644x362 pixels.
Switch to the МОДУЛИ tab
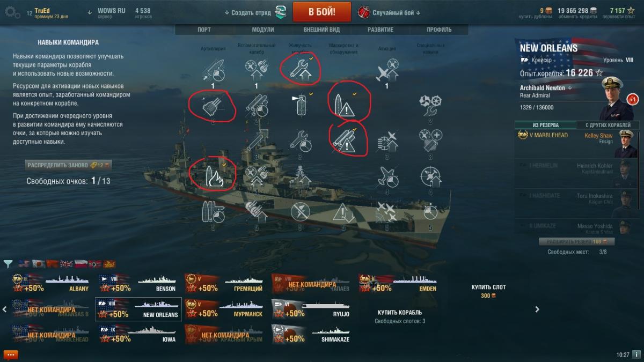tap(263, 30)
